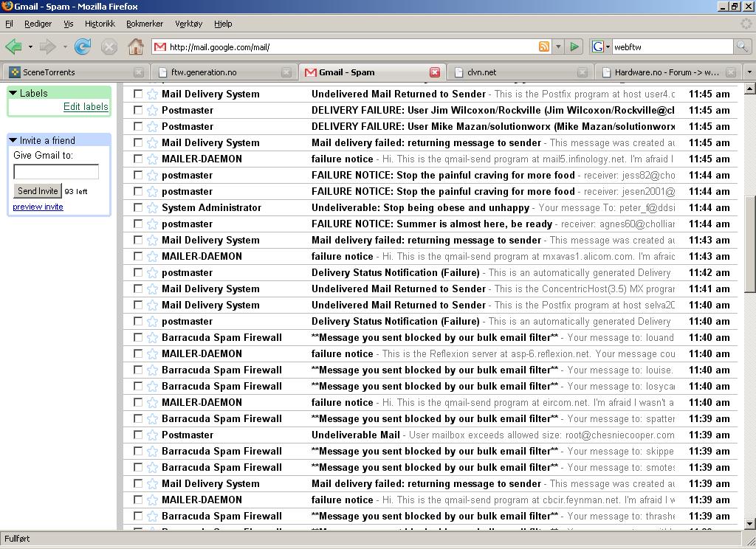Click the Give Gmail to input field
This screenshot has height=549, width=756.
pyautogui.click(x=56, y=172)
